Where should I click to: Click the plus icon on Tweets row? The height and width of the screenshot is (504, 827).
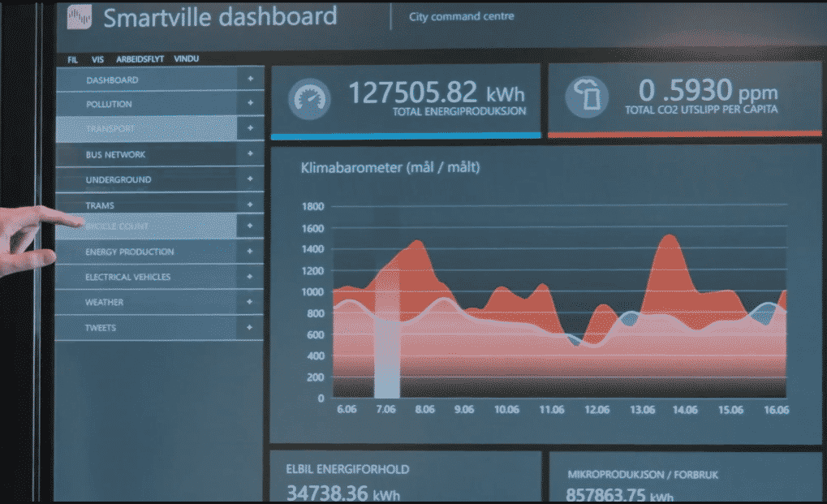point(250,328)
